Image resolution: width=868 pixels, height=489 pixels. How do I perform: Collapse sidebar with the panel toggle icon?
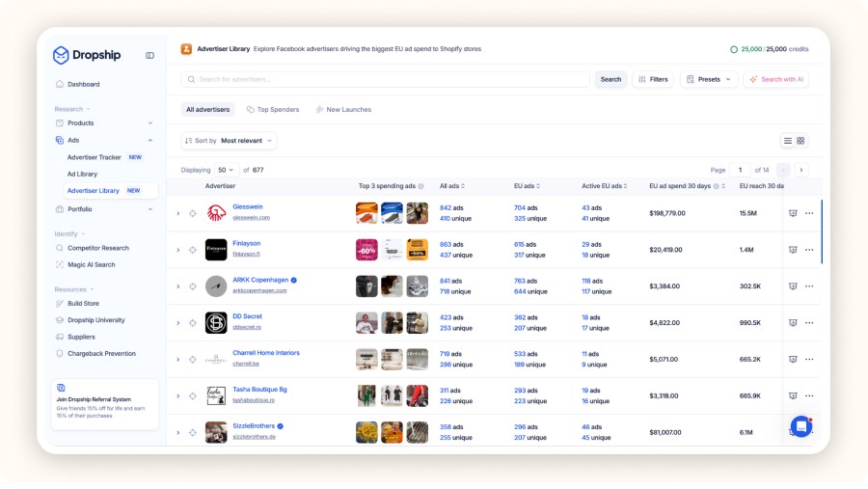point(150,55)
